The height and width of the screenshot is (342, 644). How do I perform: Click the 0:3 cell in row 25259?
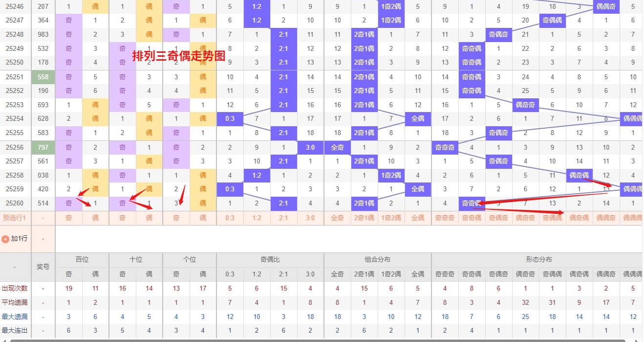[x=230, y=189]
